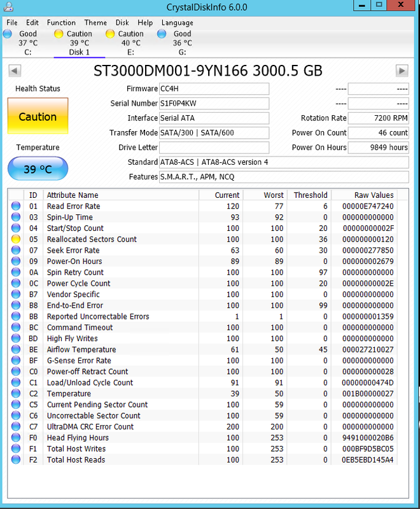This screenshot has height=509, width=420.
Task: Click the Current column header
Action: click(221, 195)
